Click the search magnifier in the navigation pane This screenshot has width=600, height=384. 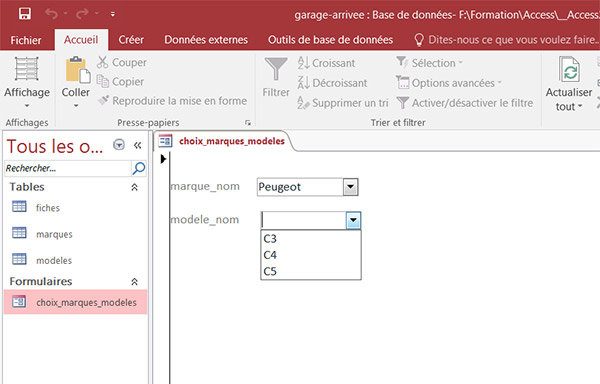(x=139, y=168)
